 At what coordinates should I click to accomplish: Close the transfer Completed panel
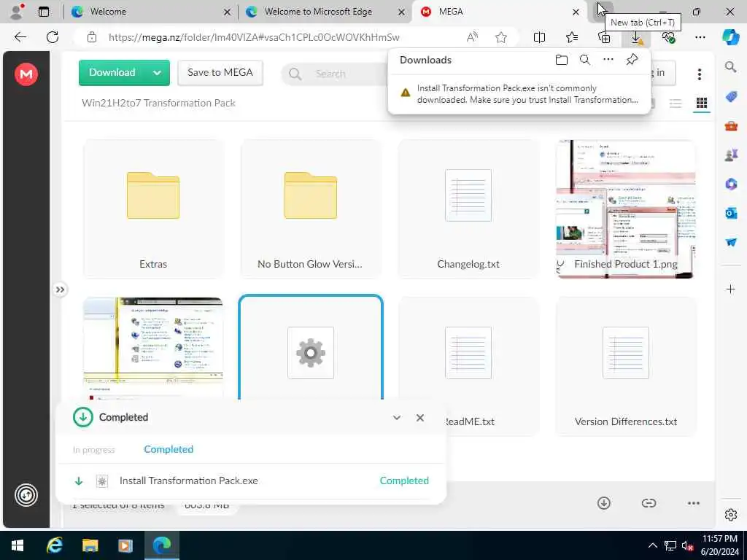click(419, 418)
